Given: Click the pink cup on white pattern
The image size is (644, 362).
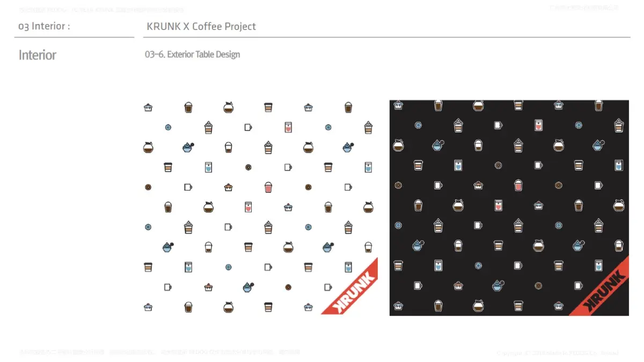Looking at the screenshot, I should pyautogui.click(x=268, y=187).
